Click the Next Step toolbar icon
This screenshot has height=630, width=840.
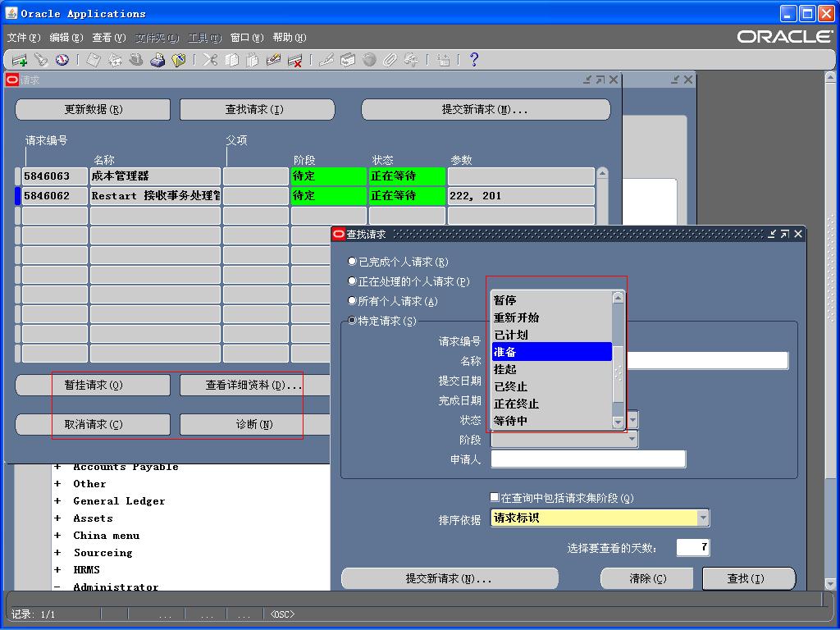coord(115,60)
